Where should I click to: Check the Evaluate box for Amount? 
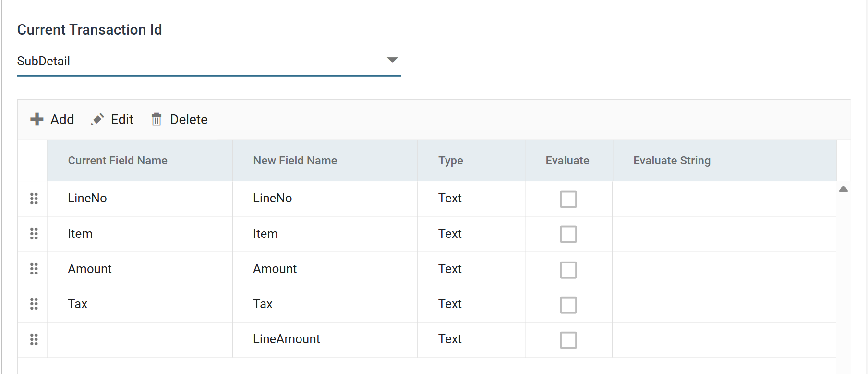[568, 270]
